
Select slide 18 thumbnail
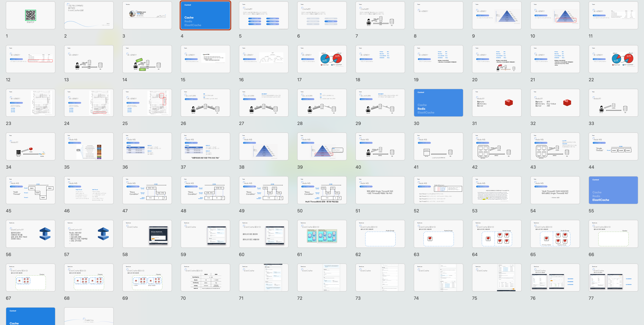pyautogui.click(x=380, y=59)
